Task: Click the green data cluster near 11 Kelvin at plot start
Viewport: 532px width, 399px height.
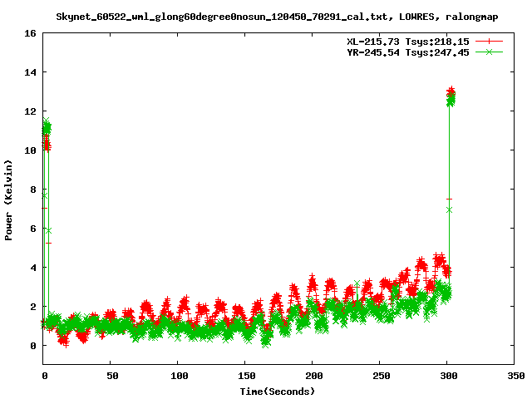Action: [47, 127]
